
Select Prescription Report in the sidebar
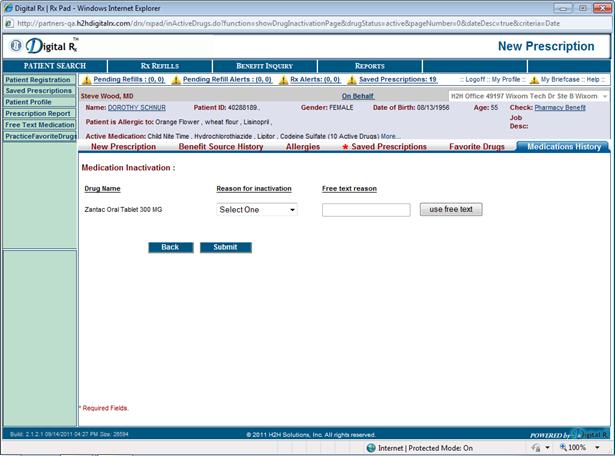(x=38, y=113)
